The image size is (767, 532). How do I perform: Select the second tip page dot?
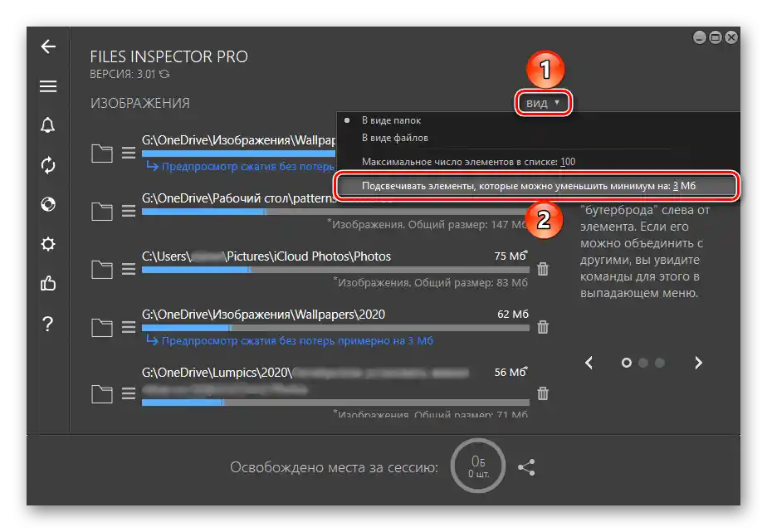pyautogui.click(x=643, y=363)
